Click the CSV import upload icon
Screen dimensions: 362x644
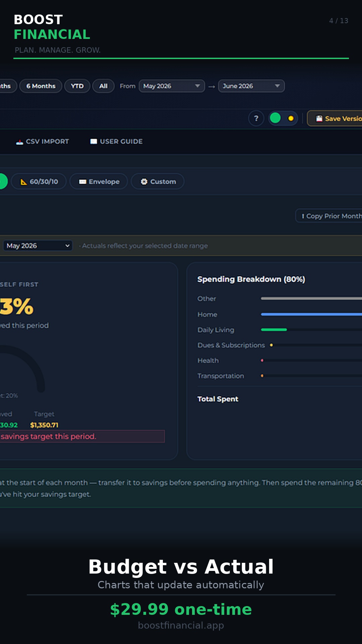19,142
